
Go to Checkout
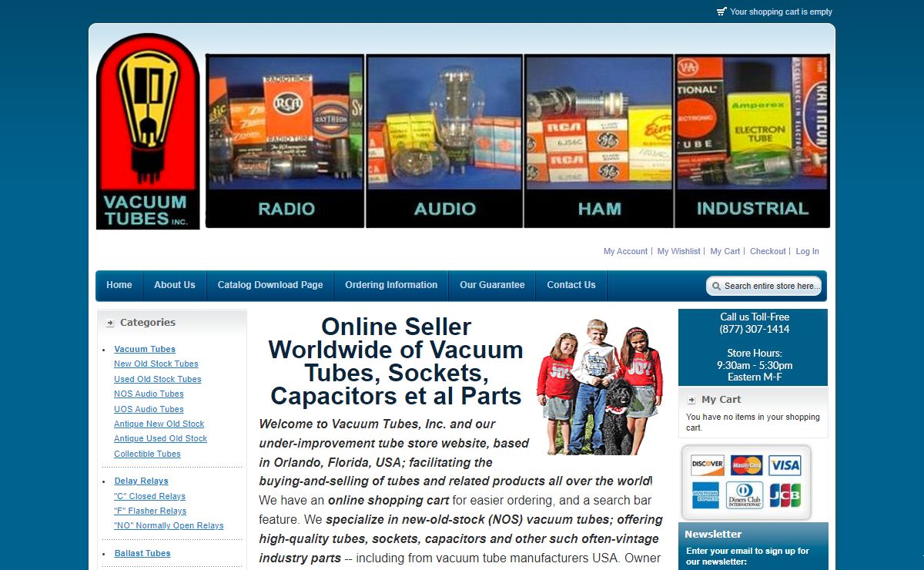point(768,251)
